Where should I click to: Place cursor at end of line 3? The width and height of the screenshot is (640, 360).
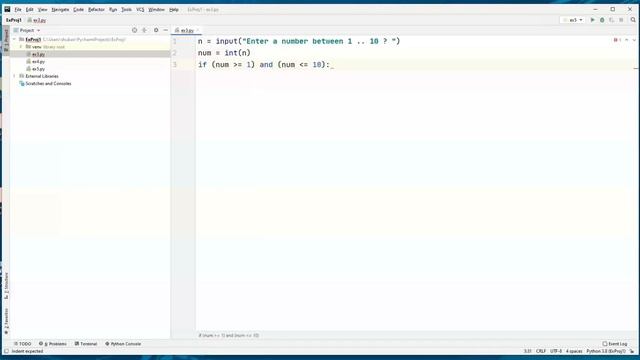coord(331,65)
